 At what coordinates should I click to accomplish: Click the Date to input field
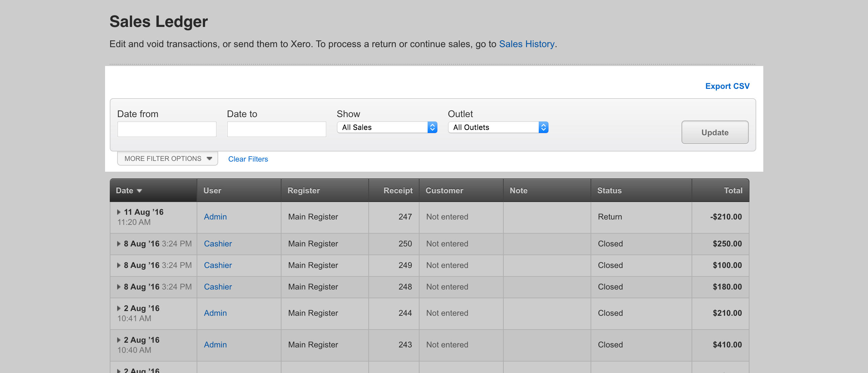coord(276,129)
